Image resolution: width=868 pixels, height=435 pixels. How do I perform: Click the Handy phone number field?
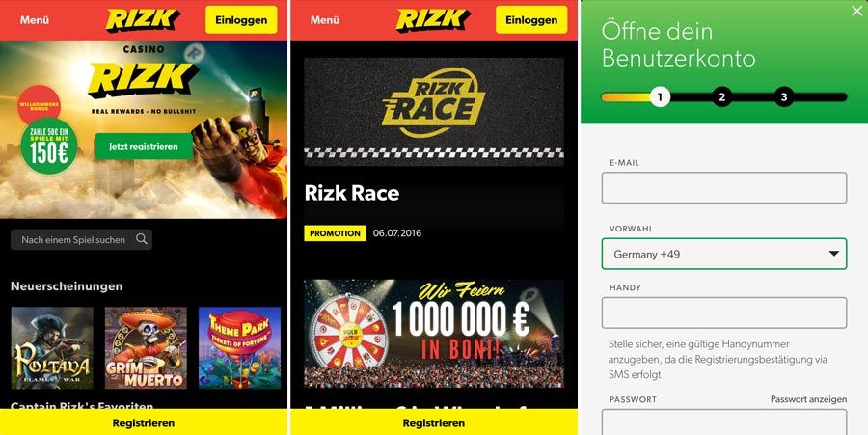(724, 313)
